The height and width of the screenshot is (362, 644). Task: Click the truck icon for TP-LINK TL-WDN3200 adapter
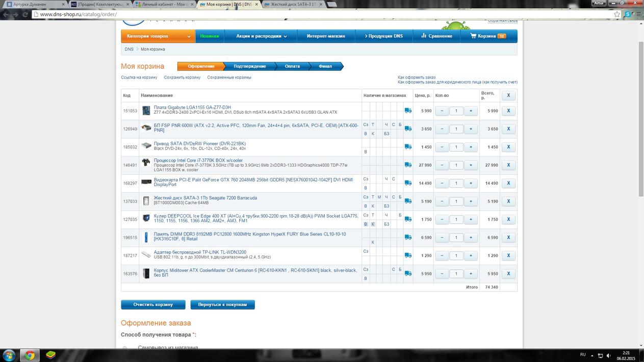tap(408, 255)
